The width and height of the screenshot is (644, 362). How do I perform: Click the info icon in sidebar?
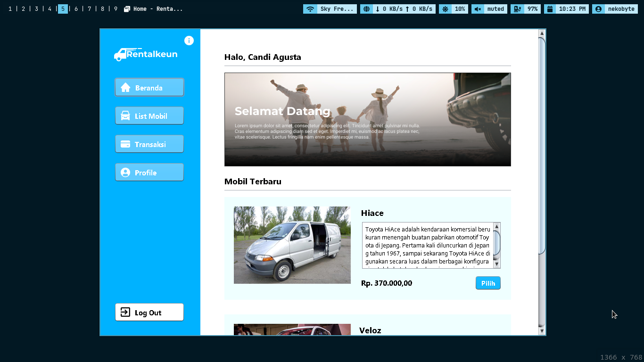(x=189, y=41)
